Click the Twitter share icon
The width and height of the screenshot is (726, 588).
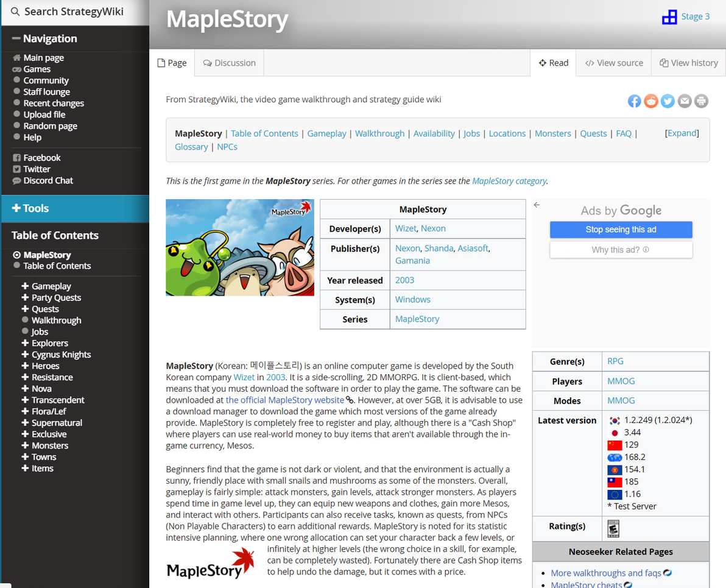point(668,101)
